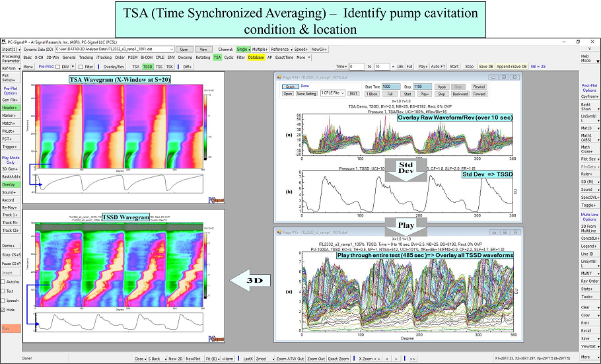Open the Single channel dropdown
601x364 pixels.
click(242, 49)
